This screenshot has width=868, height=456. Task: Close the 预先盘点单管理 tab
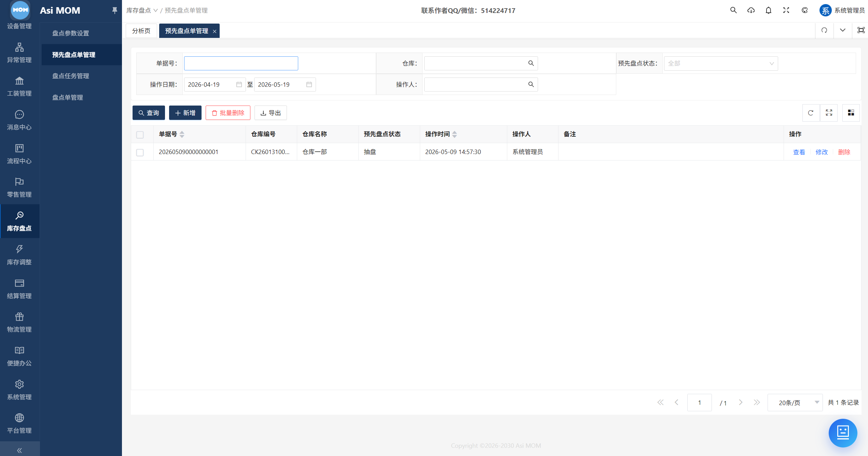[x=215, y=31]
